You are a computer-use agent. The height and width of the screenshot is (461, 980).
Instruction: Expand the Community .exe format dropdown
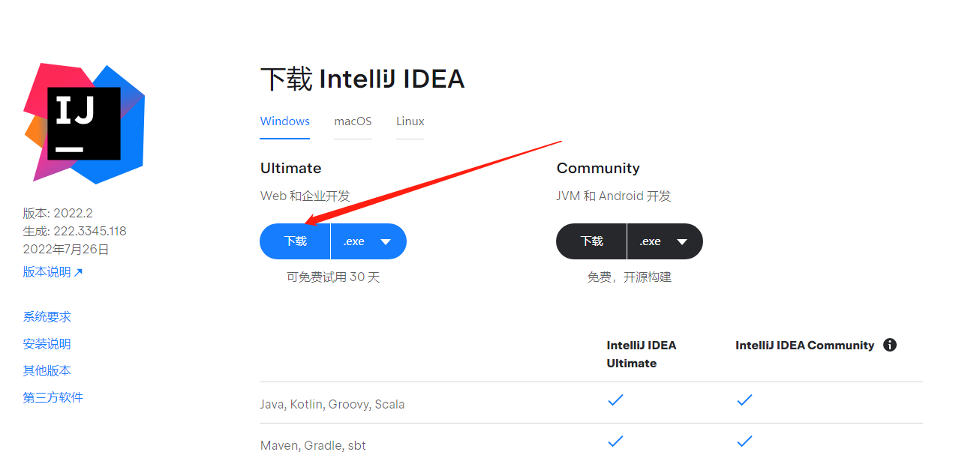(664, 241)
